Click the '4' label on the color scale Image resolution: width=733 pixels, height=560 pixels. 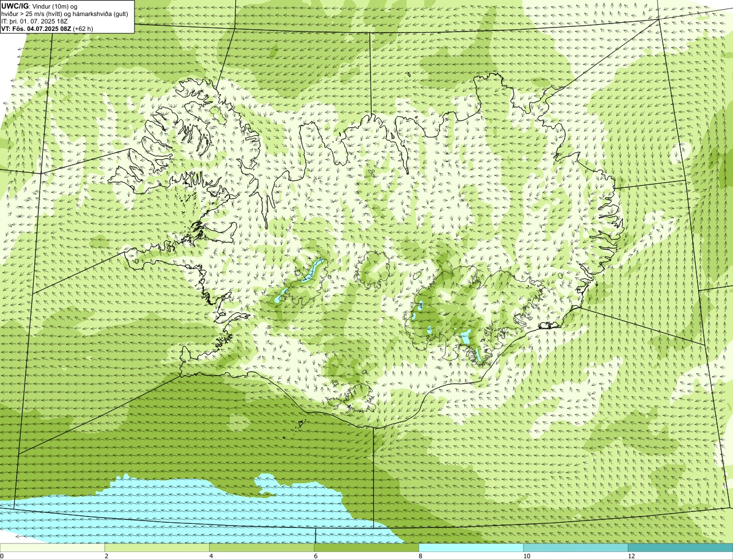pos(211,556)
